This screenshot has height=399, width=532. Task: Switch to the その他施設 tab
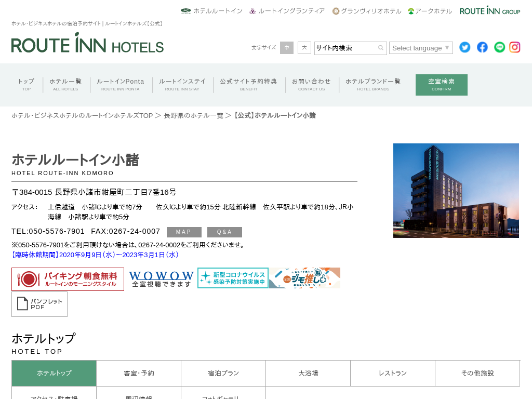(477, 373)
